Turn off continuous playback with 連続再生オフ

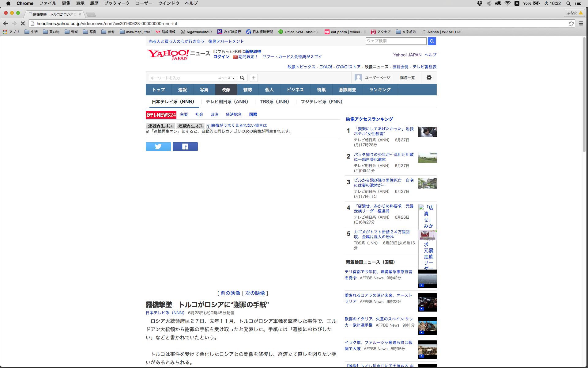[x=190, y=126]
